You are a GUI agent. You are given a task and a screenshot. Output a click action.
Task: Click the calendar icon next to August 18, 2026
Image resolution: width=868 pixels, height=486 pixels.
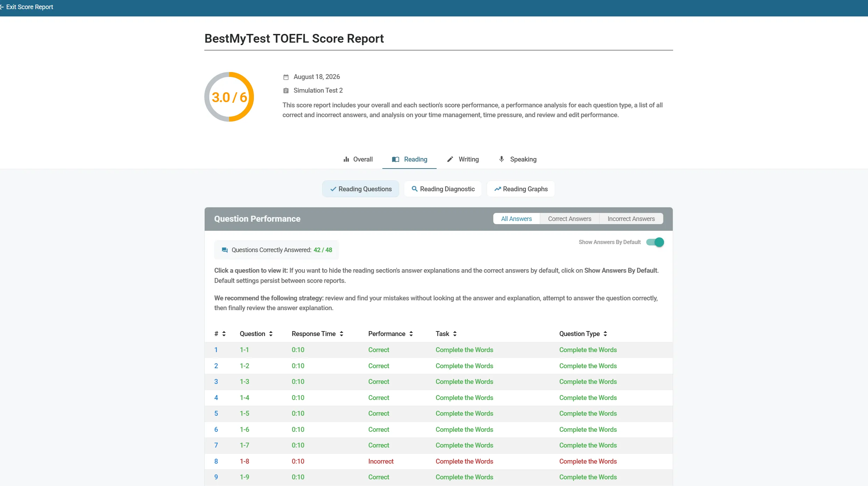pyautogui.click(x=286, y=77)
